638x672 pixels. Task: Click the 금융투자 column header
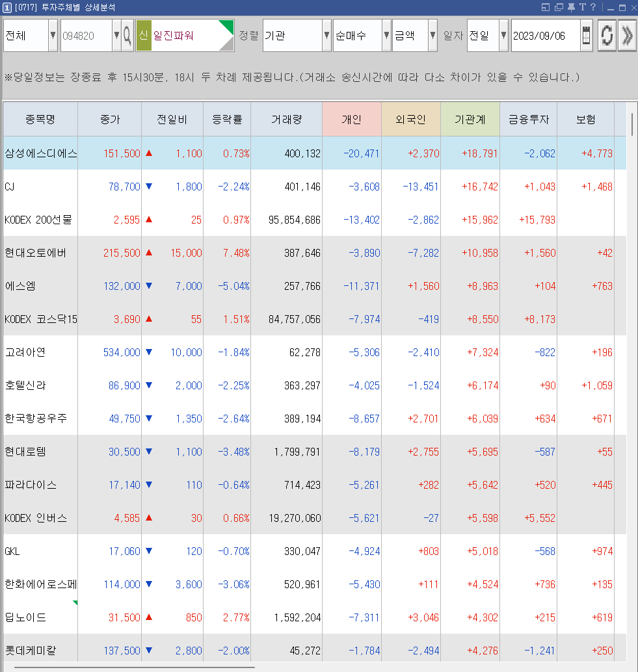coord(528,119)
